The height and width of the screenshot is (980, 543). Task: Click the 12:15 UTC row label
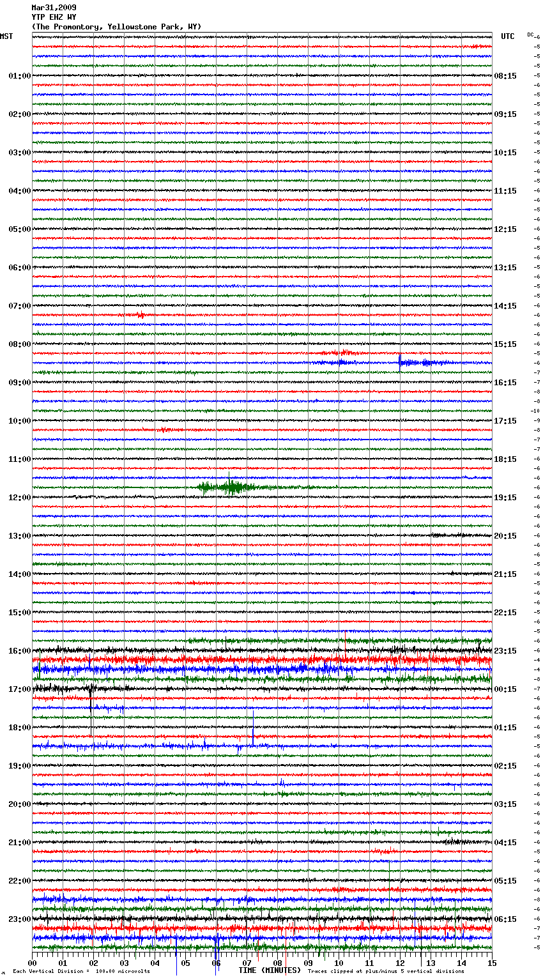[505, 229]
